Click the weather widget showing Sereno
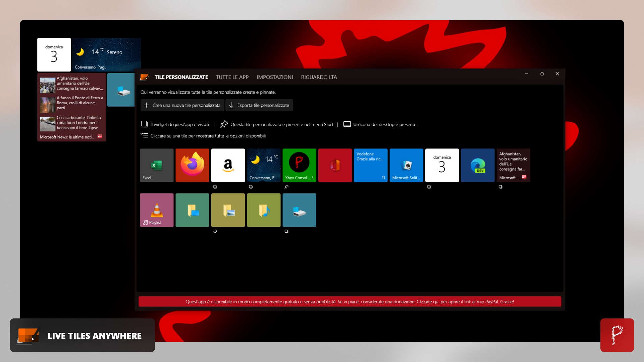 [106, 54]
